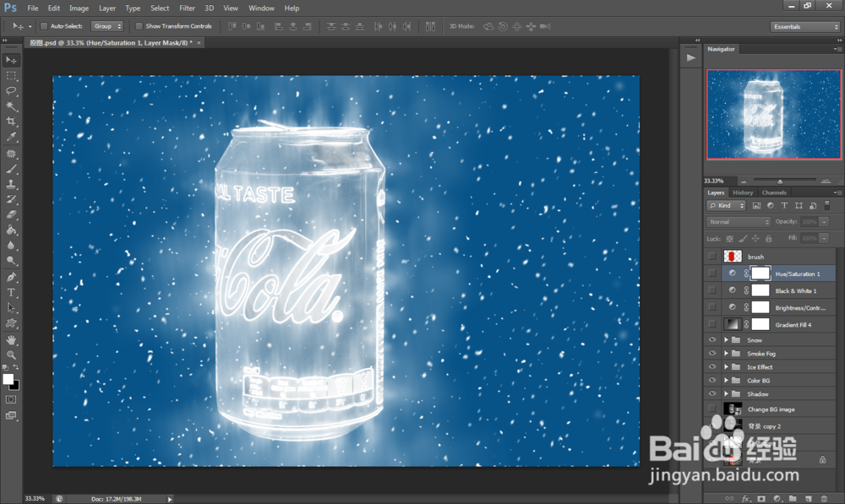Screen dimensions: 845x504
Task: Hide the Snow group layer
Action: (x=711, y=339)
